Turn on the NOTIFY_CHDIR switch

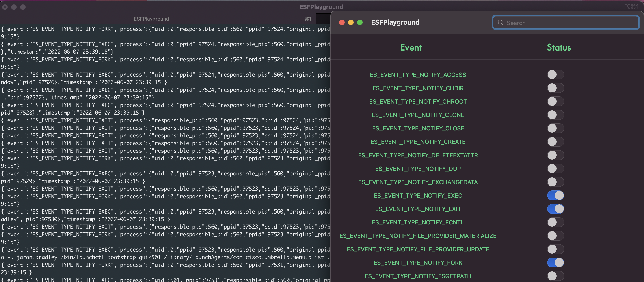pos(555,88)
